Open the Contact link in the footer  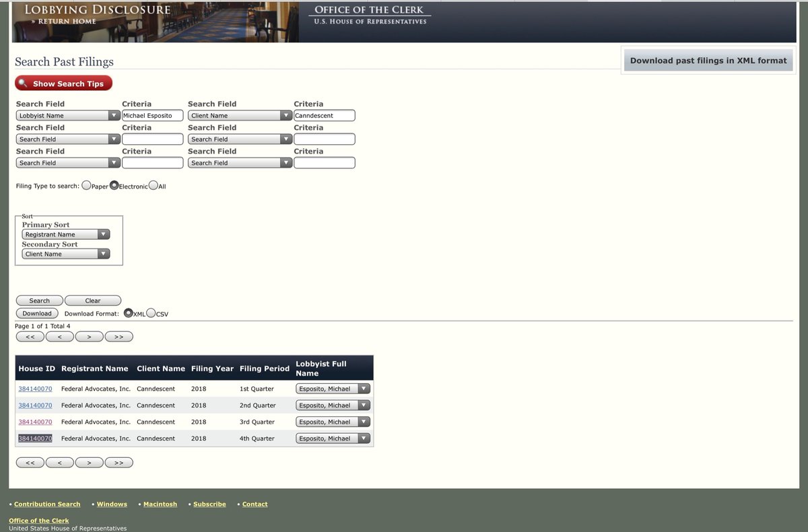click(x=255, y=504)
